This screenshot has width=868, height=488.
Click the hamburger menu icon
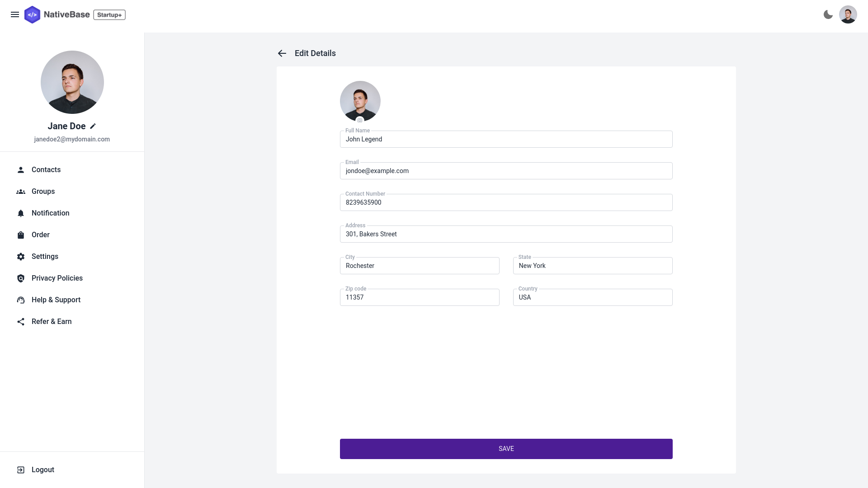pyautogui.click(x=15, y=14)
